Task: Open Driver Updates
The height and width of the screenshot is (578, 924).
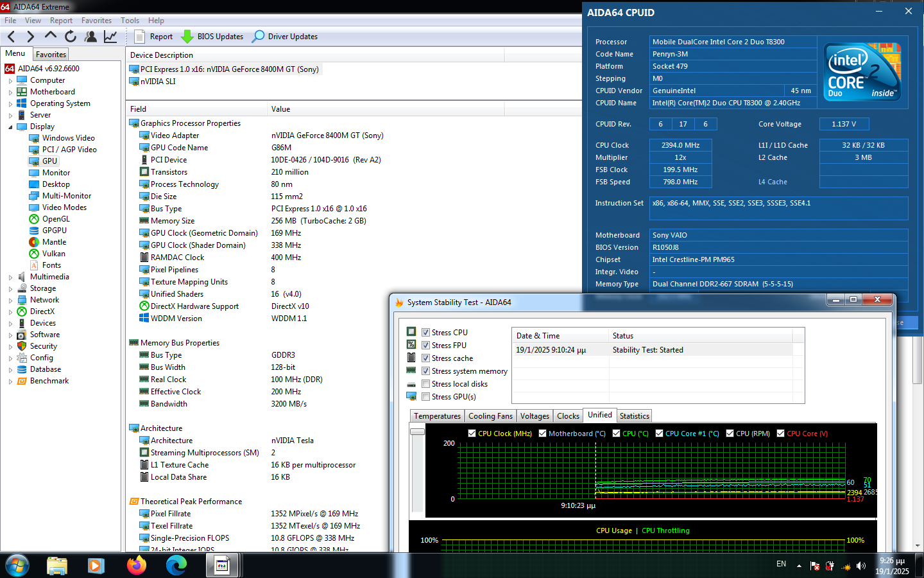Action: tap(285, 37)
